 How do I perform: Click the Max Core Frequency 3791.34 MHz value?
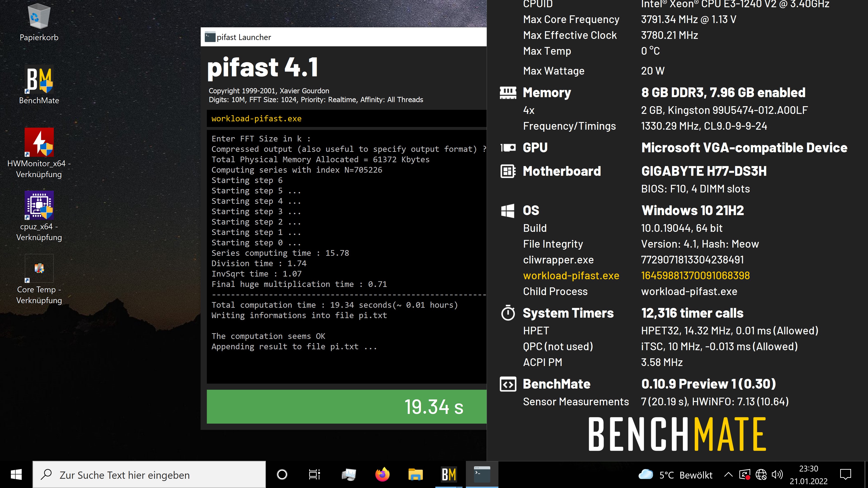tap(688, 19)
